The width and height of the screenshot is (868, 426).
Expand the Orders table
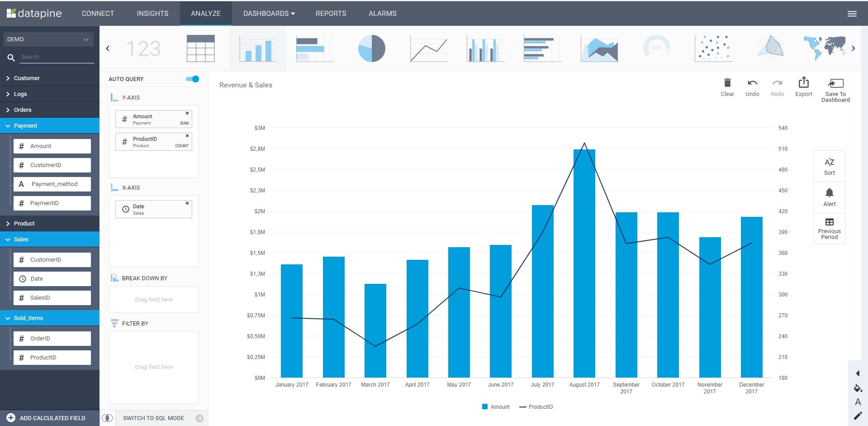[50, 110]
